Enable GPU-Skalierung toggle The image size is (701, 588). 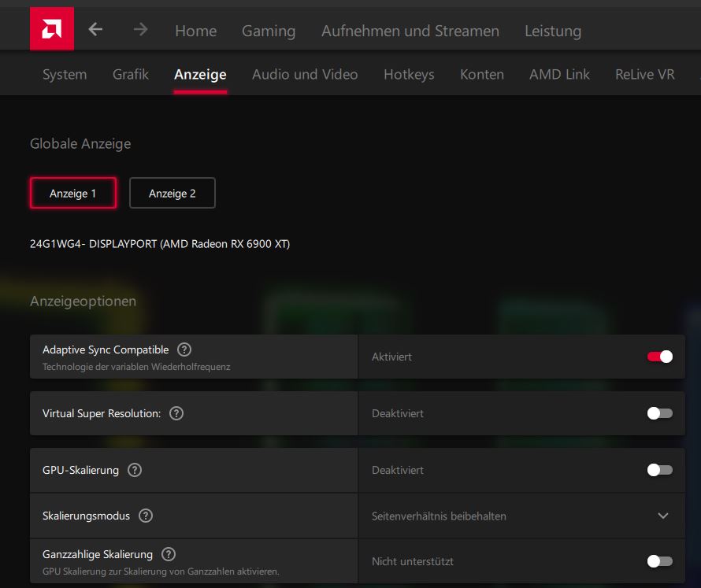click(660, 470)
